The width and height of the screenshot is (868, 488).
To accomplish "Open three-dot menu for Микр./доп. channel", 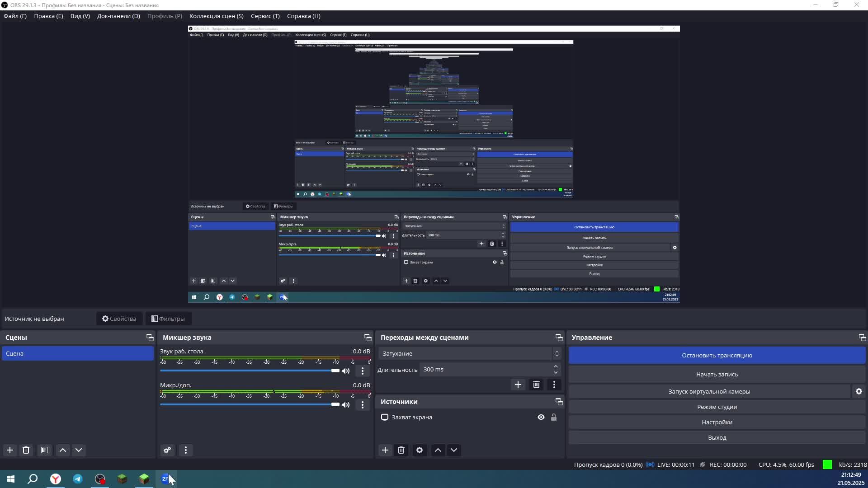I will click(x=362, y=405).
